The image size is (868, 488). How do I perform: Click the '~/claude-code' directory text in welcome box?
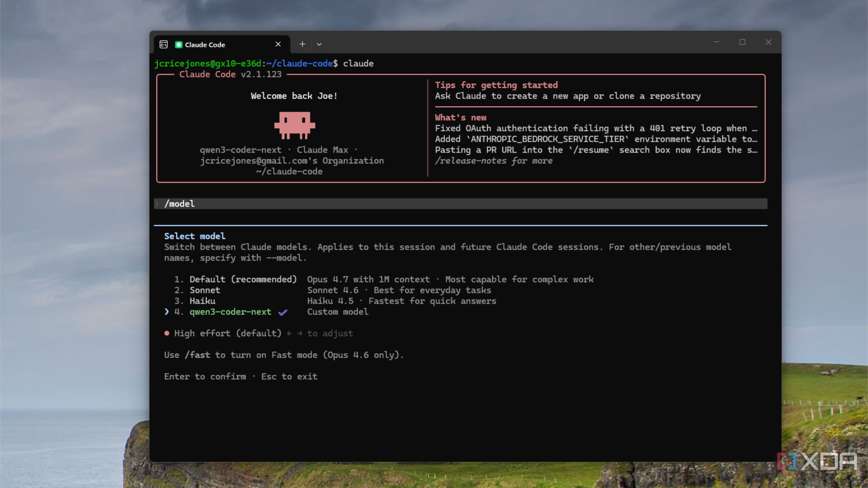tap(289, 171)
